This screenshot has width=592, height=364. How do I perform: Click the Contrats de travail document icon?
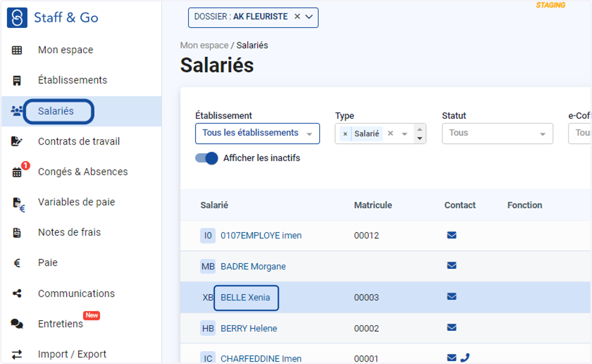pos(17,142)
